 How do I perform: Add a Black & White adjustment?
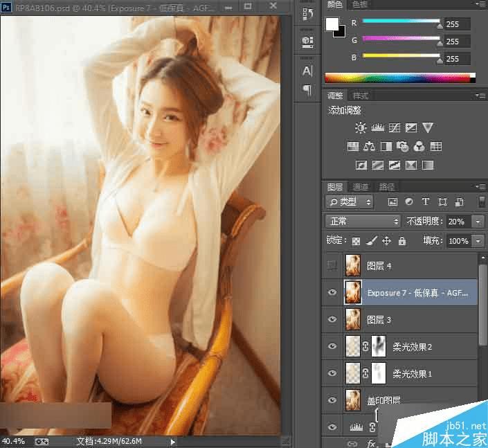click(x=386, y=146)
